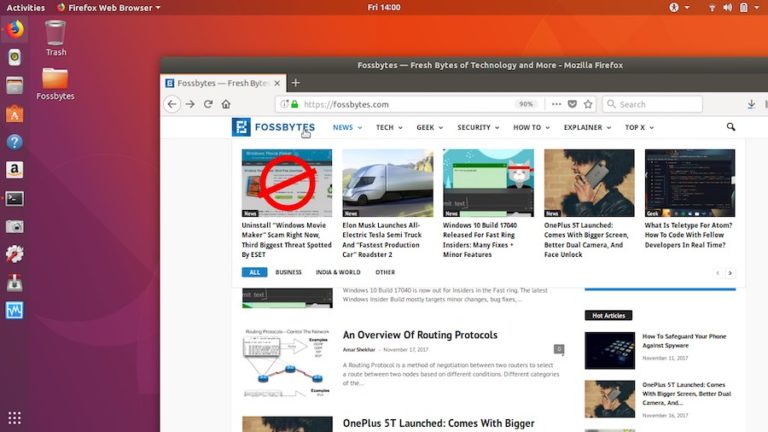768x432 pixels.
Task: Expand the TECH menu
Action: pyautogui.click(x=389, y=127)
